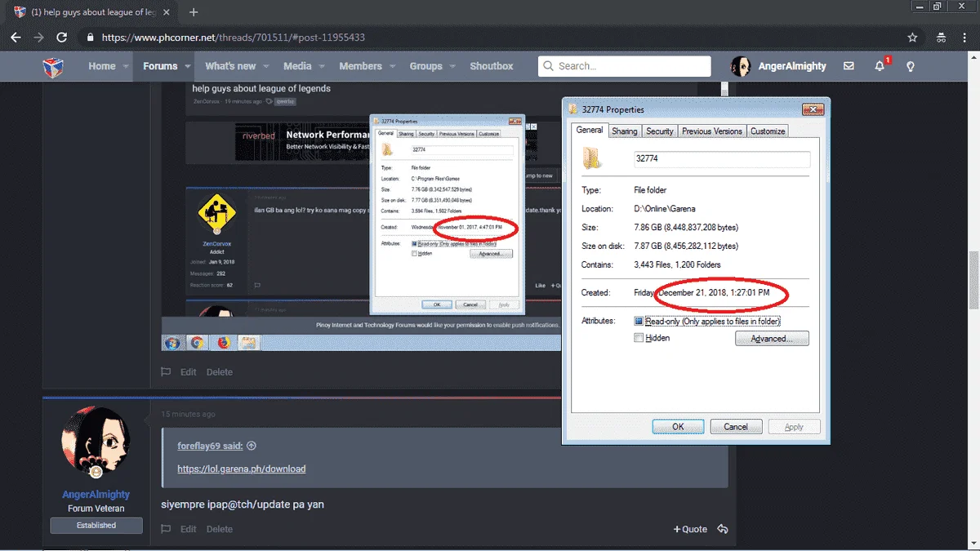Click Cancel in the large Properties dialog
Viewport: 980px width, 551px height.
tap(736, 426)
